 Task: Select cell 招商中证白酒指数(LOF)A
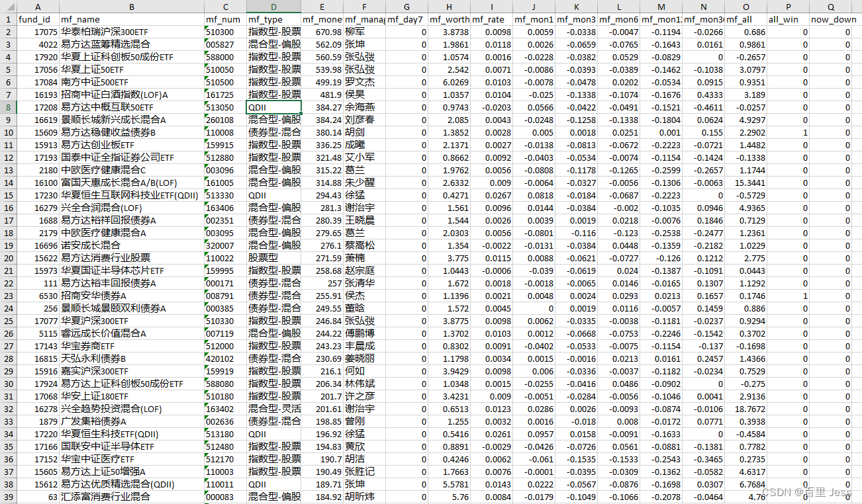[131, 95]
